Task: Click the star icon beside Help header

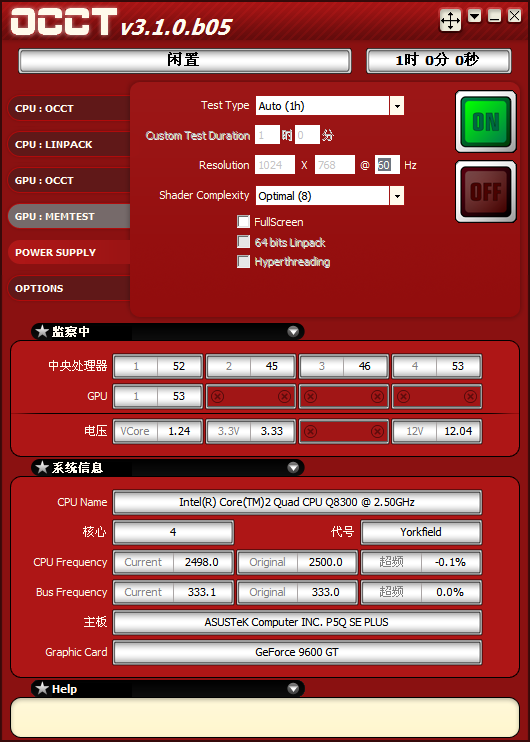Action: [43, 689]
